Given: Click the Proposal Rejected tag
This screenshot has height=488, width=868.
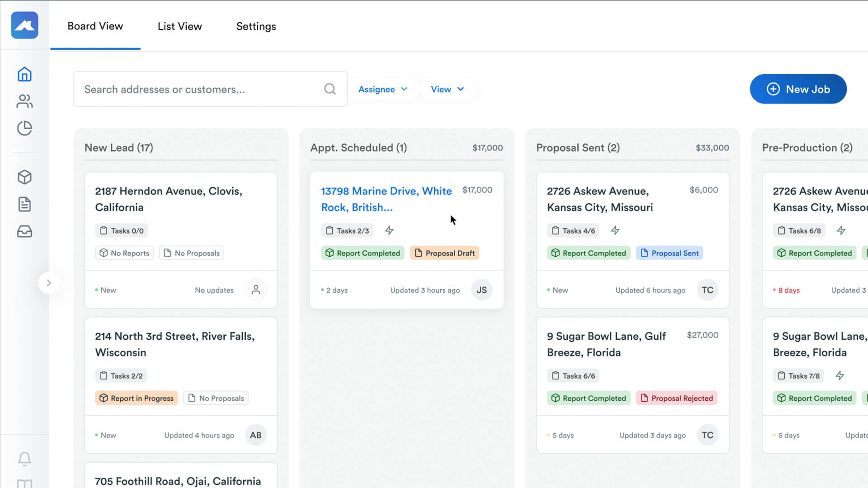Looking at the screenshot, I should click(676, 398).
